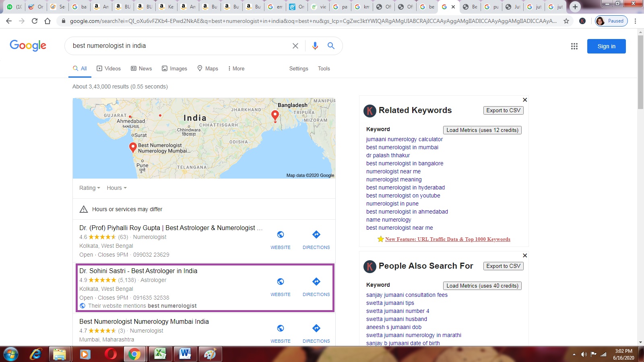Viewport: 644px width, 362px height.
Task: Click the India map thumbnail
Action: [204, 138]
